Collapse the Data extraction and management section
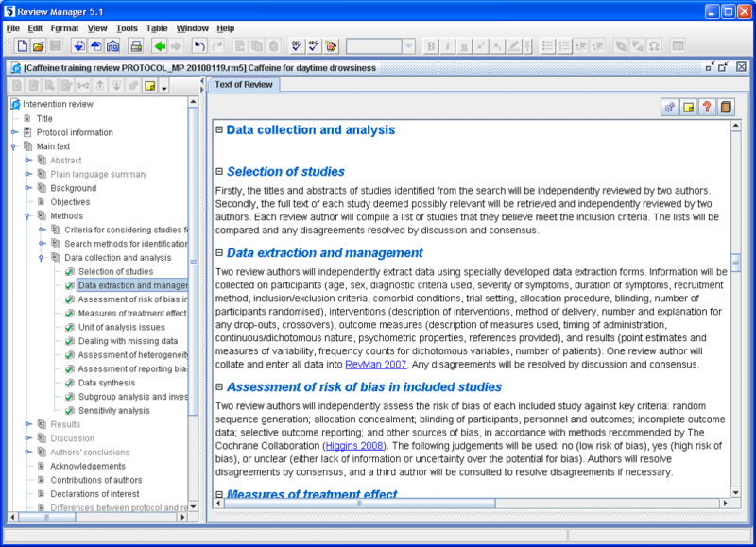This screenshot has width=756, height=547. pos(219,253)
